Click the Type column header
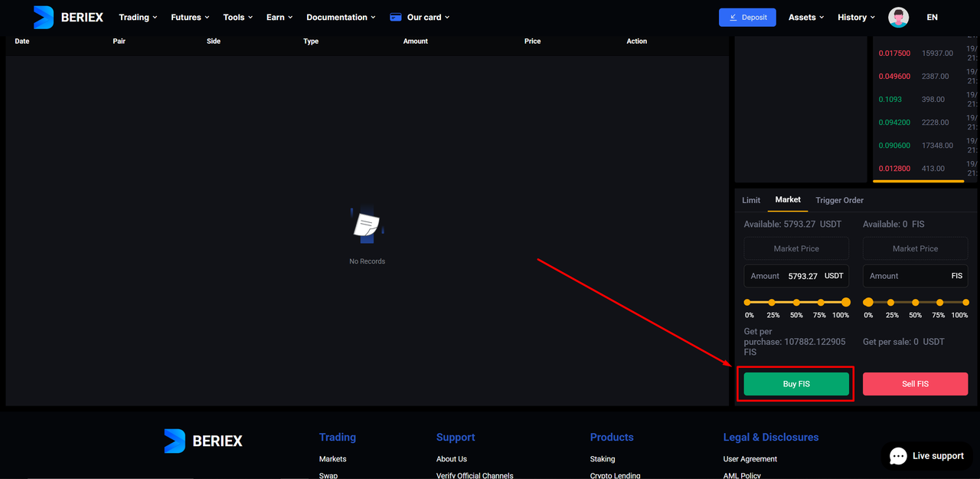980x479 pixels. pos(311,41)
